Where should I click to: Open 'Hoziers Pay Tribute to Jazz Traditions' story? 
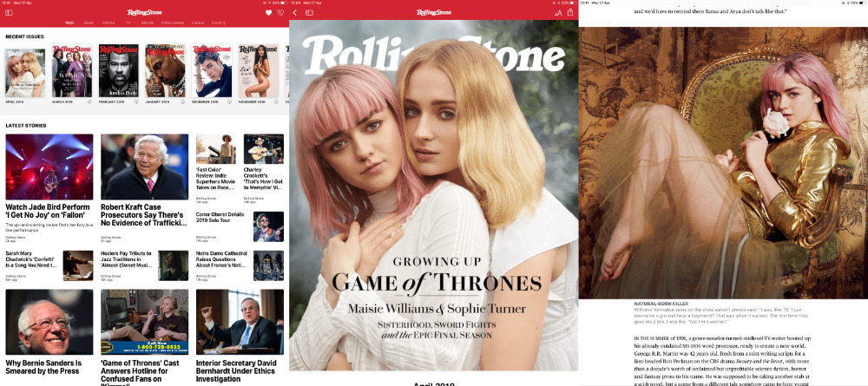tap(127, 259)
